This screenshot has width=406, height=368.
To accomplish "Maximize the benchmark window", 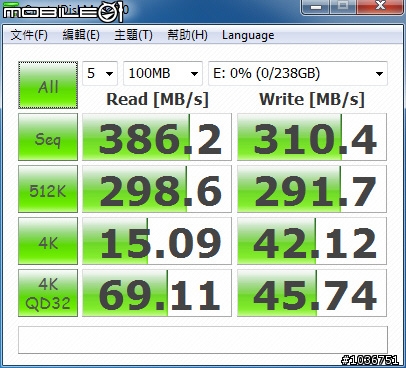I will [344, 7].
